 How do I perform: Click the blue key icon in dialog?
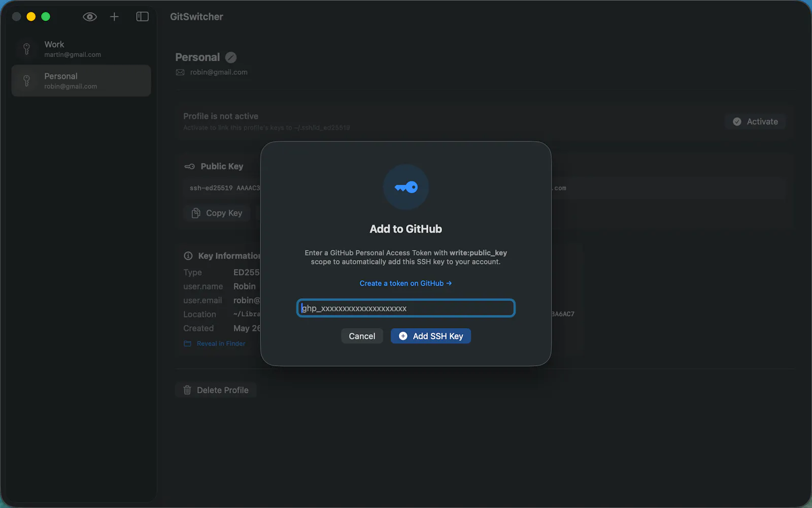click(406, 187)
